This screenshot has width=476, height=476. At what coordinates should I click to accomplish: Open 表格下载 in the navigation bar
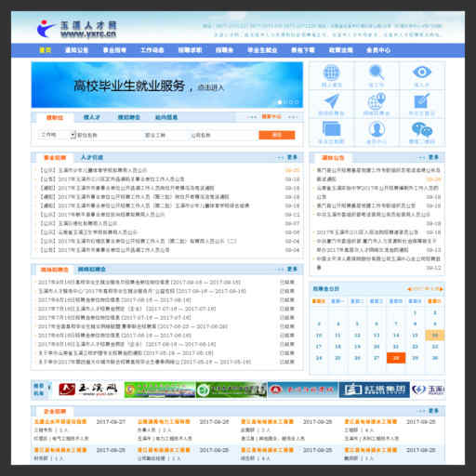(303, 50)
